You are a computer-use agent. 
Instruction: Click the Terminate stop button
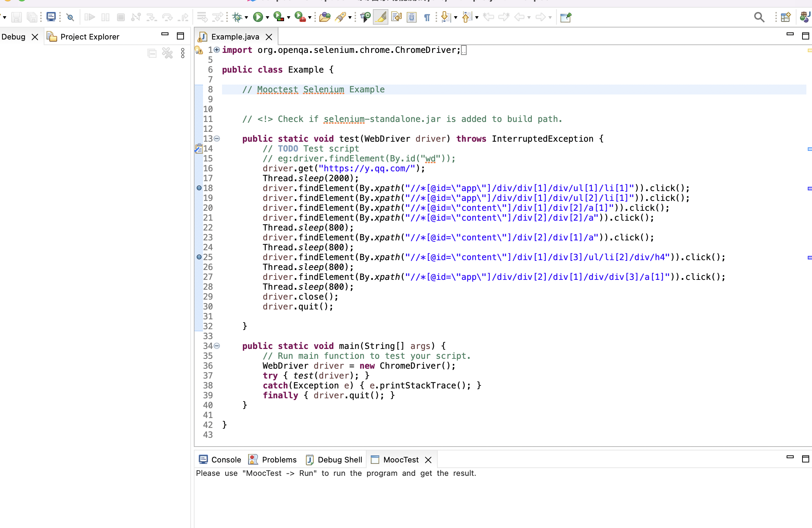[x=121, y=17]
